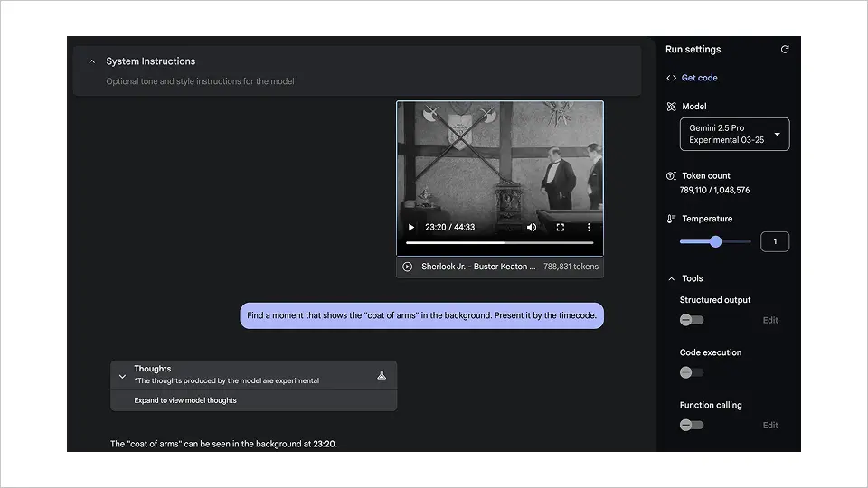Enter fullscreen mode on the video player
Screen dimensions: 868x488
(561, 228)
